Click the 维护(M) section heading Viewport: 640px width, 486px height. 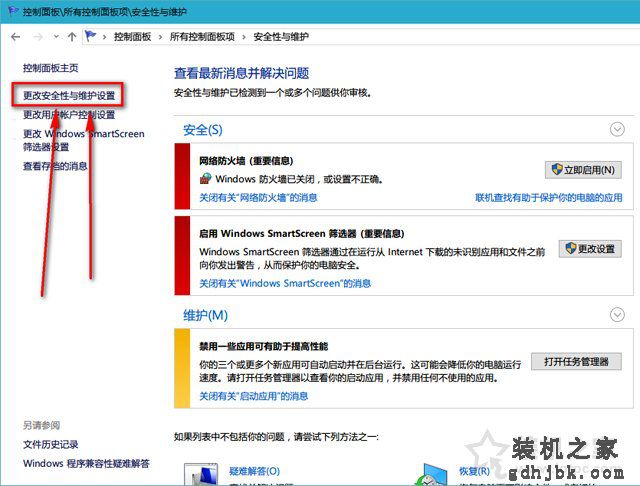click(x=205, y=315)
